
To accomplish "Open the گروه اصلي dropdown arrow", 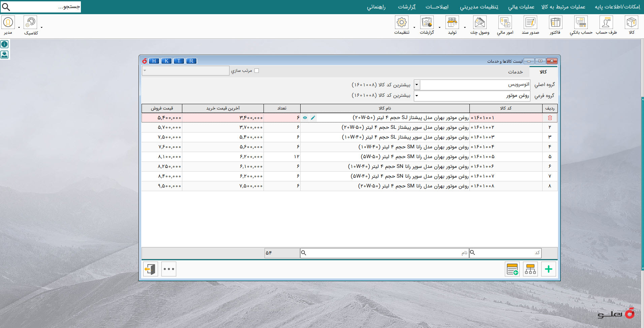I will 417,85.
